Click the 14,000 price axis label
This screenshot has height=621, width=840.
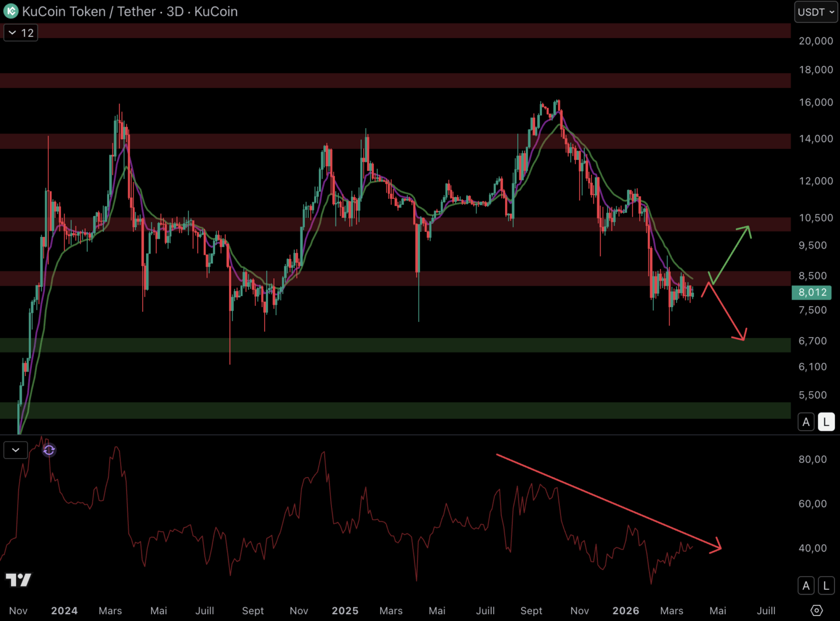[x=815, y=139]
